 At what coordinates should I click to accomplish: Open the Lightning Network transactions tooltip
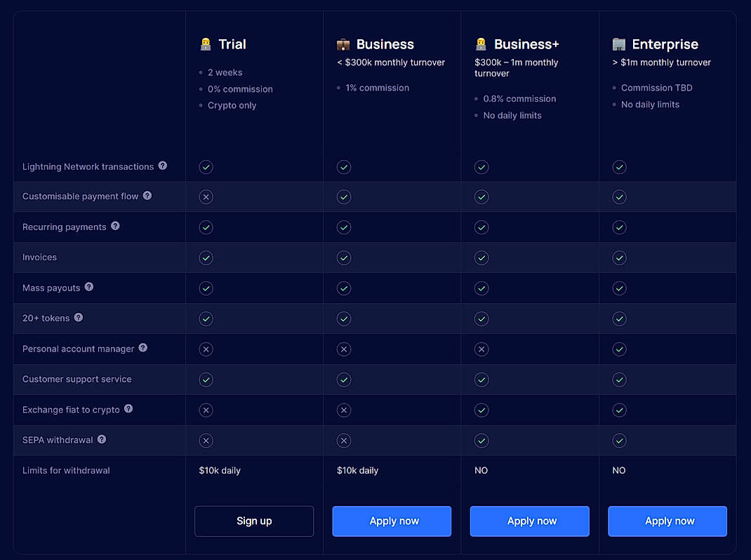[162, 167]
